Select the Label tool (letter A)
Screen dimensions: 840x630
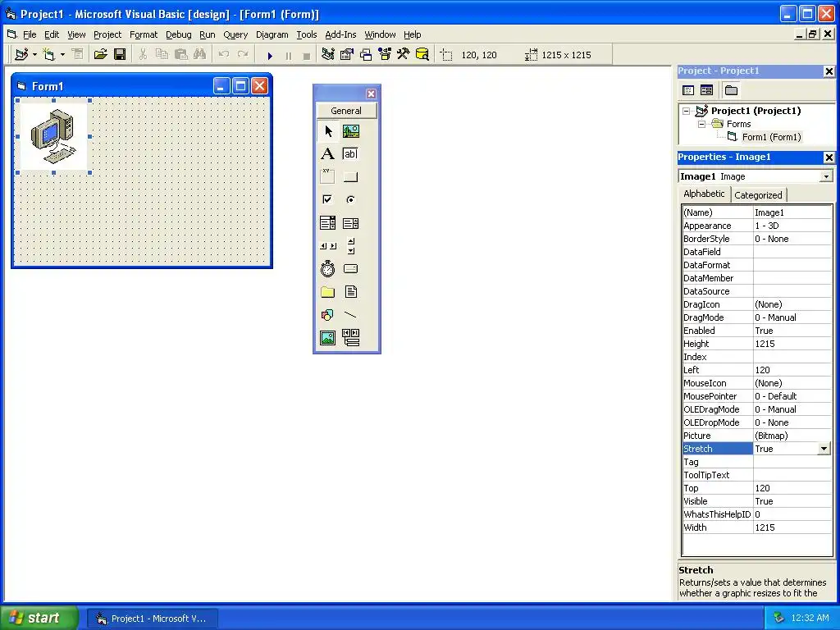(x=328, y=154)
